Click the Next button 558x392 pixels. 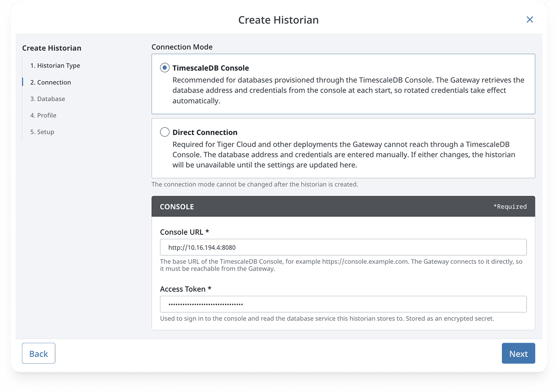click(x=518, y=354)
